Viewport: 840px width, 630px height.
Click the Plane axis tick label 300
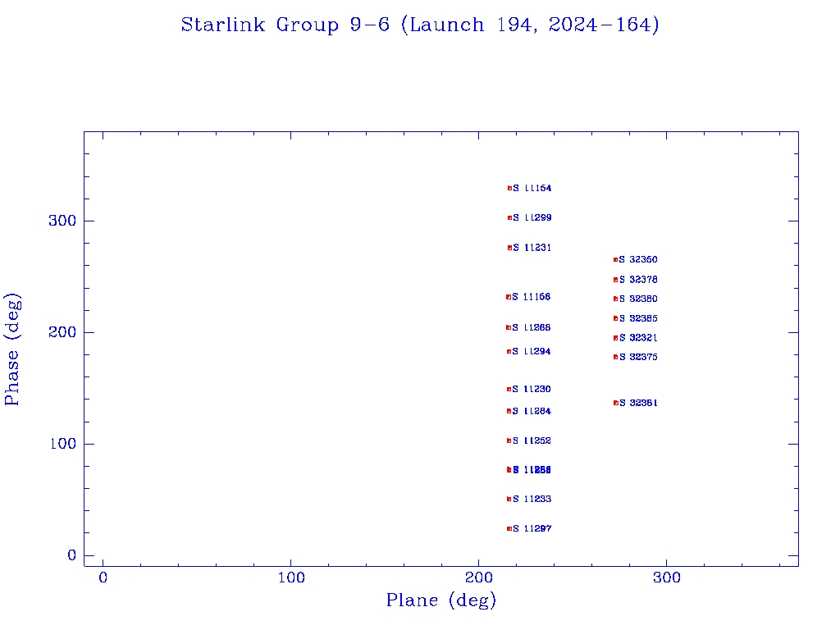[x=667, y=577]
